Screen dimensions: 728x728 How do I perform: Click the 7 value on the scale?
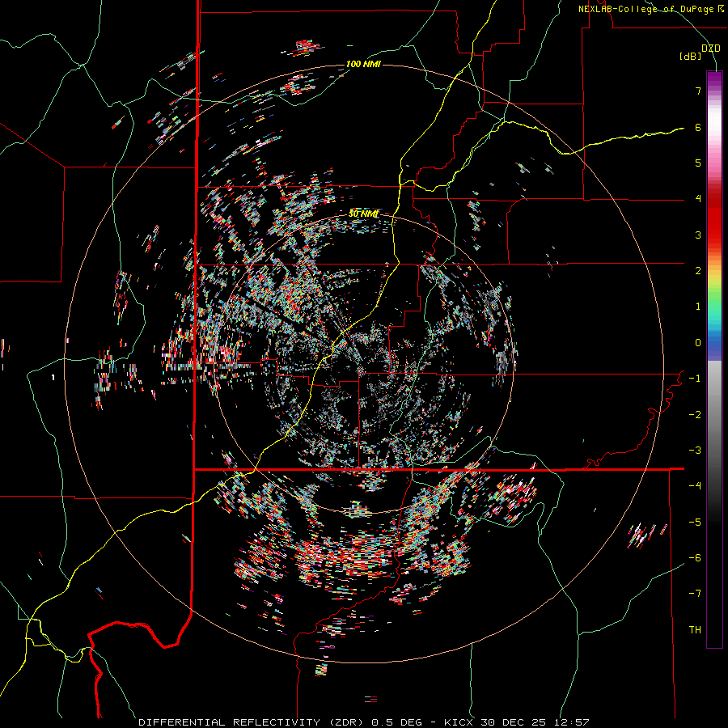tap(698, 91)
